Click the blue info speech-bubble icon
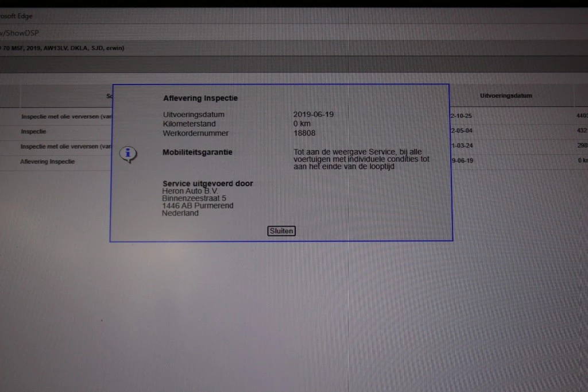The height and width of the screenshot is (392, 588). tap(130, 154)
